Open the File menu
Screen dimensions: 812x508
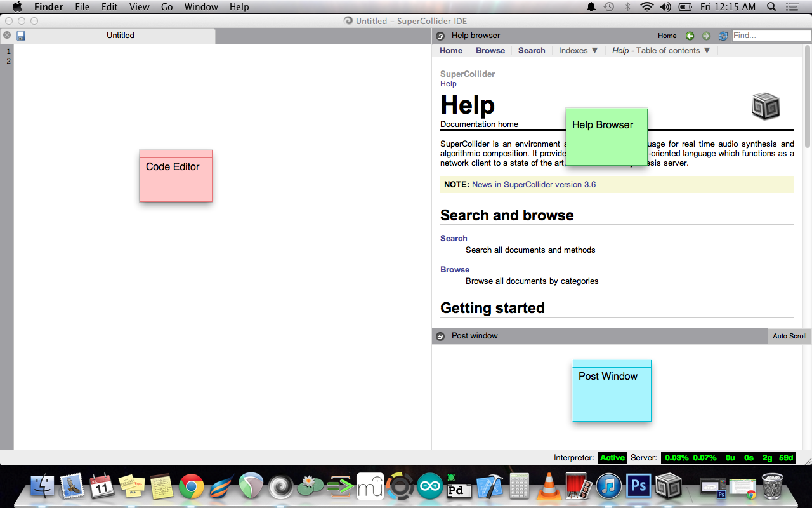pyautogui.click(x=82, y=7)
